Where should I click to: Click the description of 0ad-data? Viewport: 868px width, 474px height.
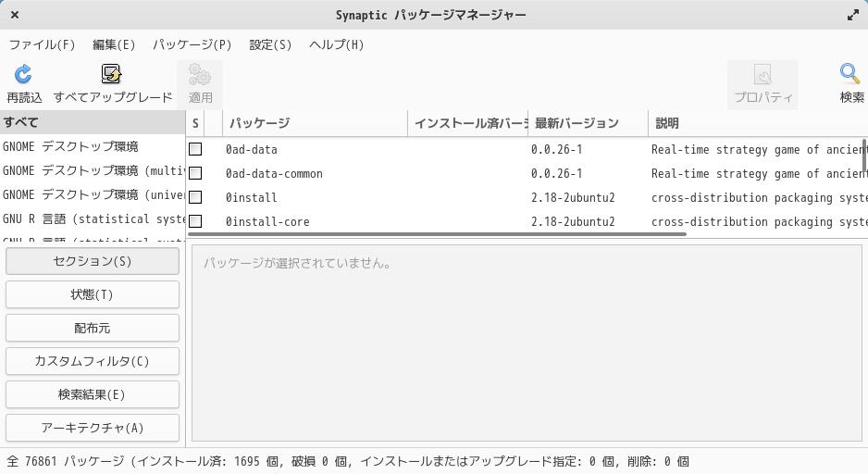point(760,149)
